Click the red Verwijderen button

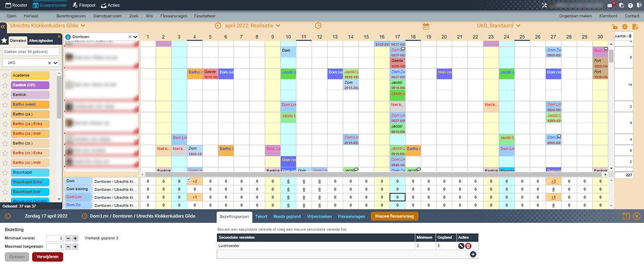point(48,257)
